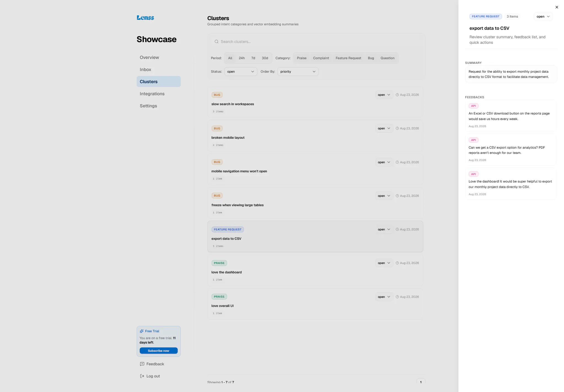Open status dropdown for freeze when viewing large tables
The image size is (564, 392).
pos(384,196)
